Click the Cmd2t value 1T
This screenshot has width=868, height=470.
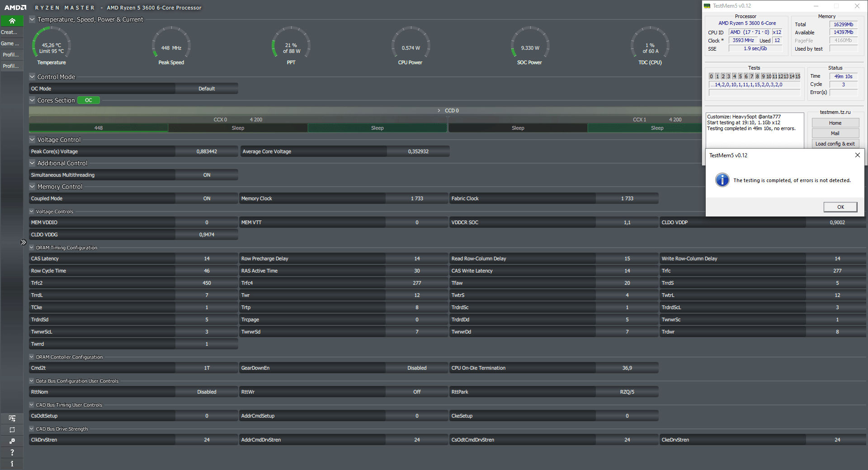click(207, 368)
